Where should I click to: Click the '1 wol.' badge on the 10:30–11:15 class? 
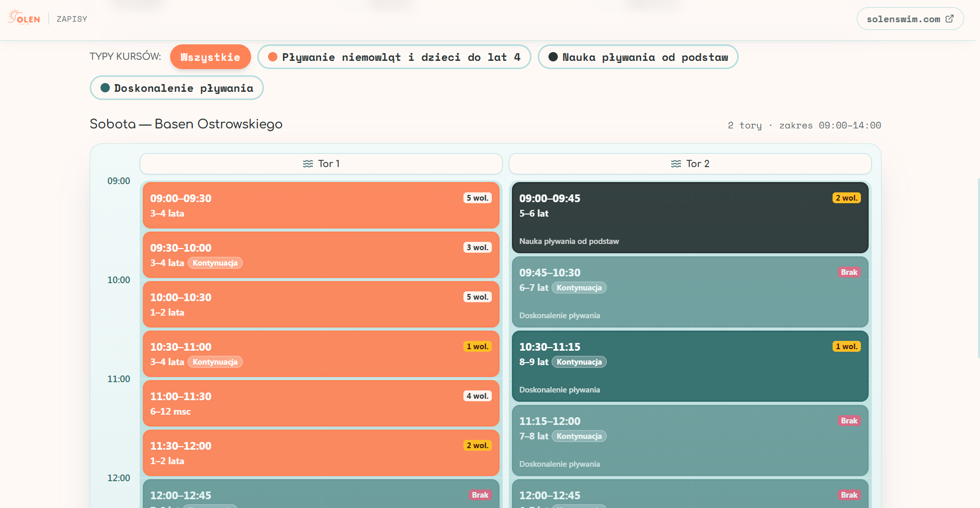pos(846,347)
